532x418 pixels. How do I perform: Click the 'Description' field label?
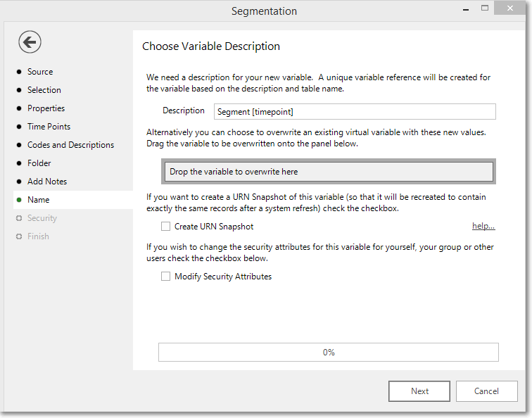[184, 110]
